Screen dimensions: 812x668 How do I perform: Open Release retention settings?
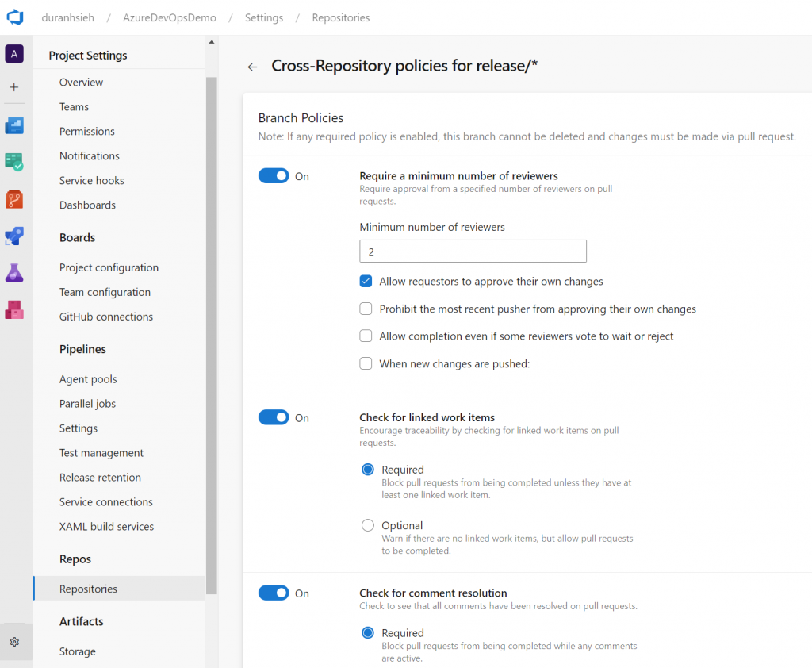[100, 478]
